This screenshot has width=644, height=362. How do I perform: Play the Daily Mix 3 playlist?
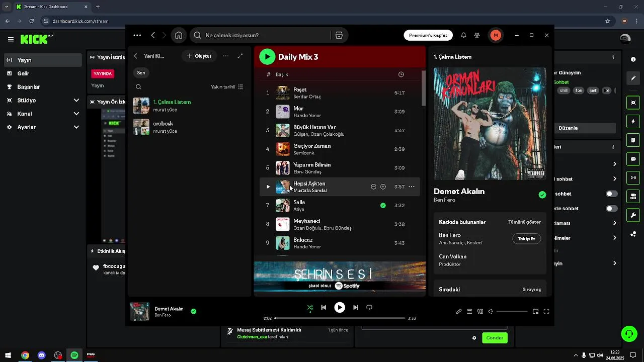pyautogui.click(x=267, y=57)
